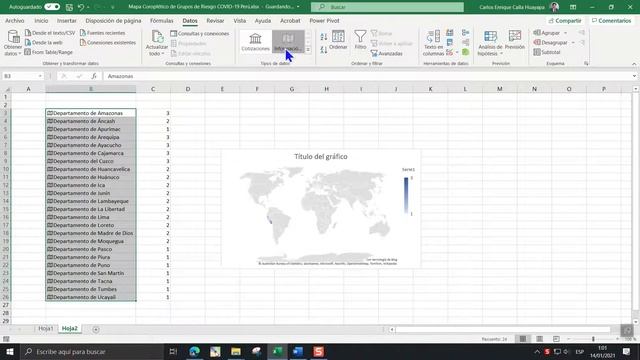This screenshot has width=640, height=360.
Task: Click the zoom slider
Action: 593,339
